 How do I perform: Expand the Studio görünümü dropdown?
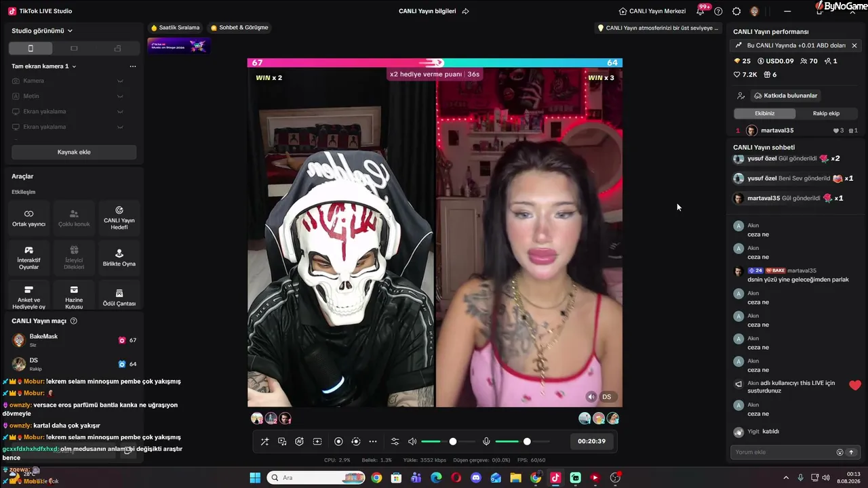pyautogui.click(x=42, y=30)
